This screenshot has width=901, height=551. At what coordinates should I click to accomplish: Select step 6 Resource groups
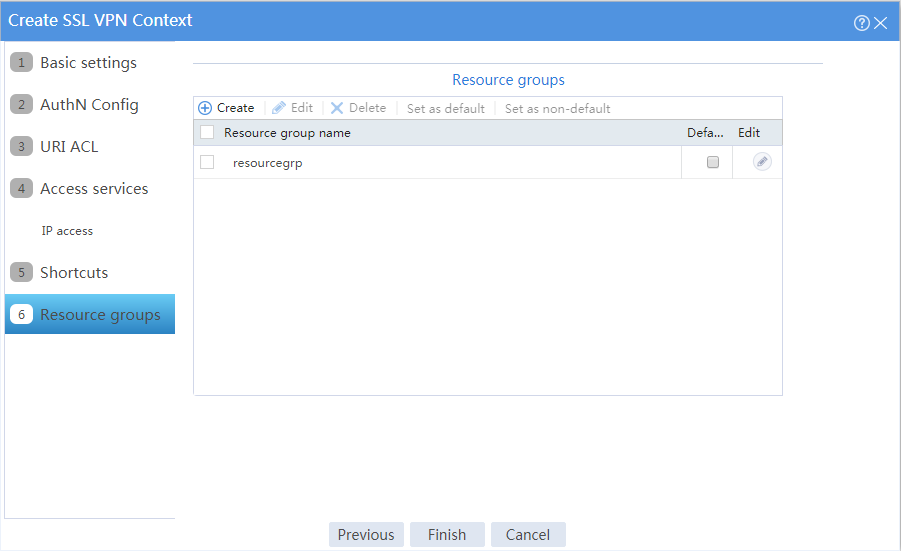90,314
